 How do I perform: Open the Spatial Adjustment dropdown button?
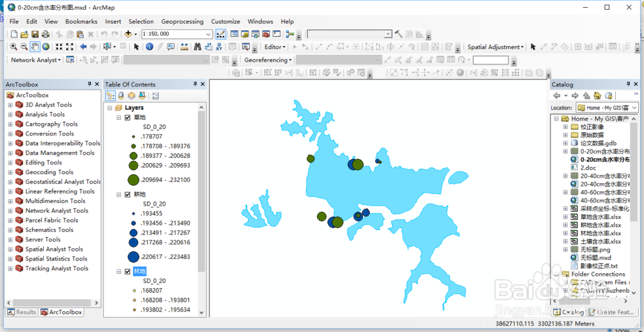pyautogui.click(x=495, y=47)
